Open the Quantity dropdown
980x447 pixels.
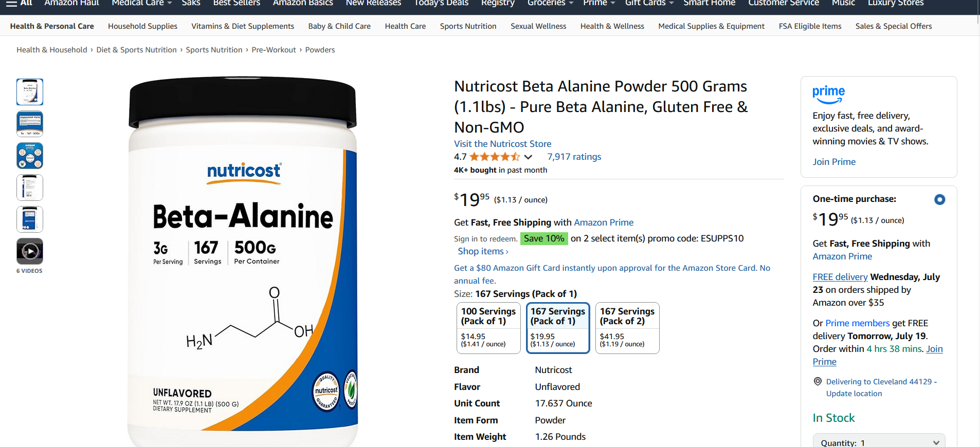coord(879,442)
